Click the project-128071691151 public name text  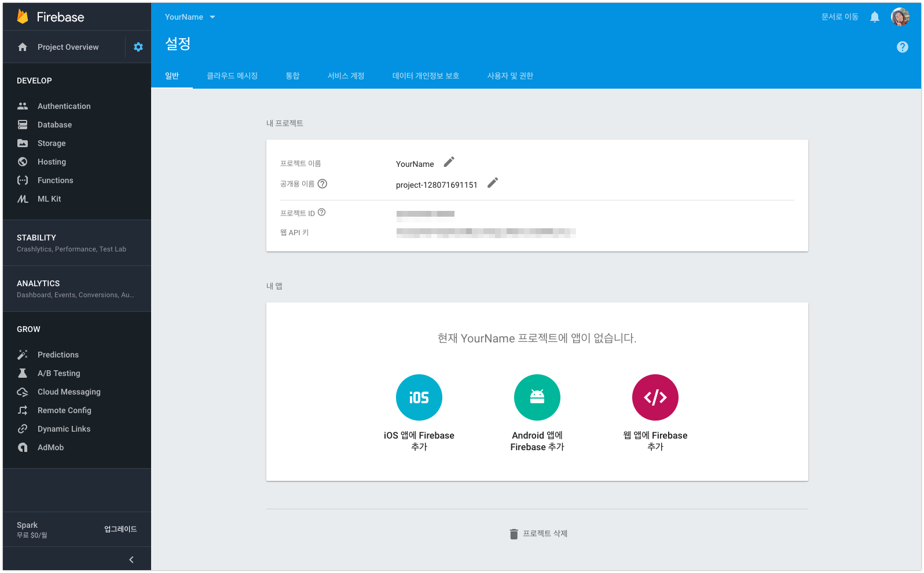tap(437, 185)
